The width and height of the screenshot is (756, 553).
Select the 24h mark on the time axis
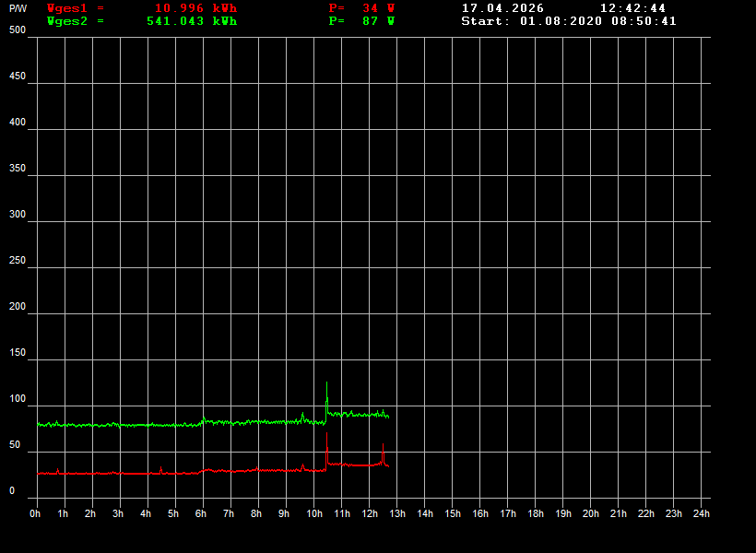click(702, 513)
